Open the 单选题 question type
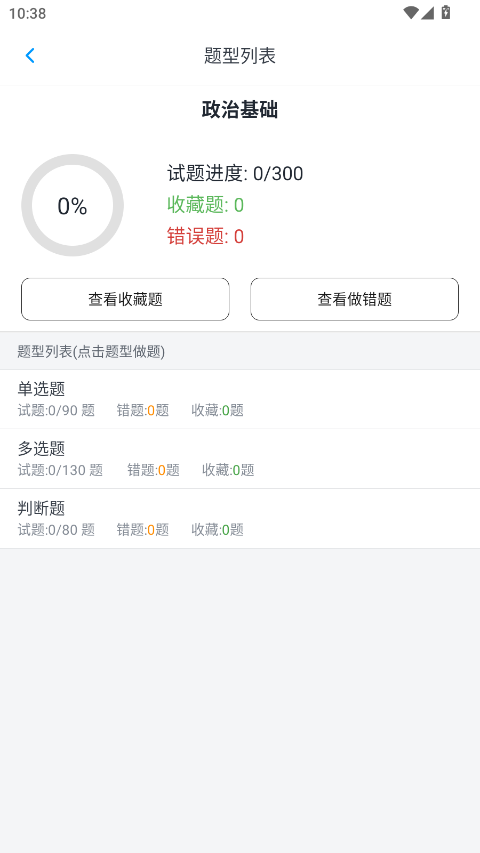This screenshot has height=853, width=480. (240, 399)
